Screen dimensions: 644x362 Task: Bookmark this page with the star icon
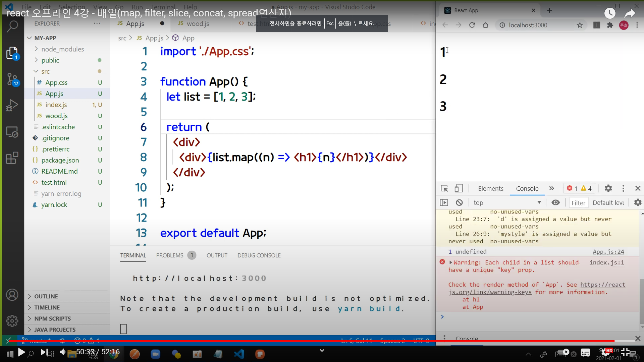coord(580,25)
